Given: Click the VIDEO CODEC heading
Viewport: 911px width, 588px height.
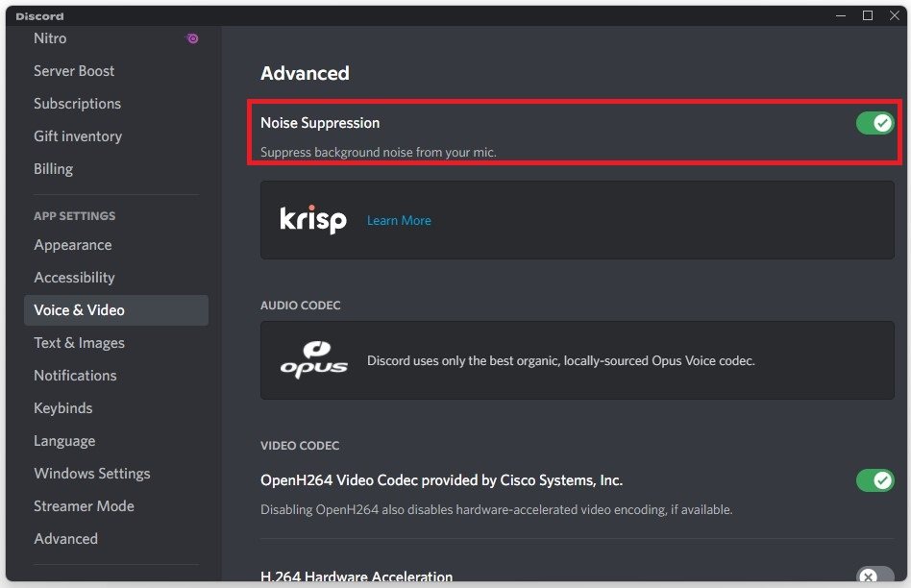Looking at the screenshot, I should point(300,446).
